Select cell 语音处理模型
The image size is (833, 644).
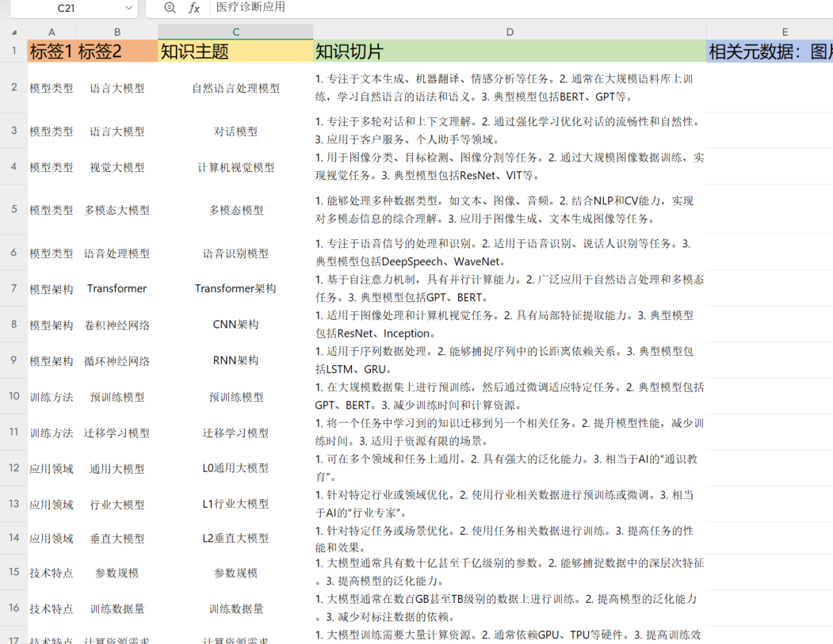tap(117, 253)
